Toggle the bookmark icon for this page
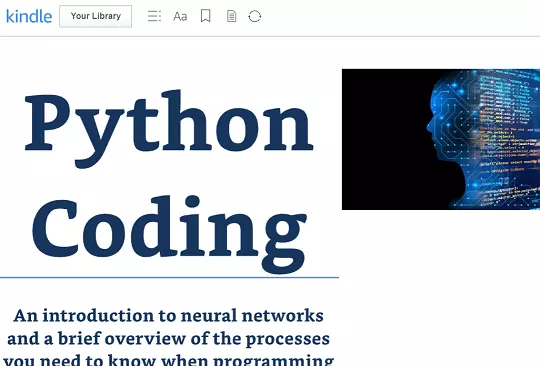 [x=206, y=16]
